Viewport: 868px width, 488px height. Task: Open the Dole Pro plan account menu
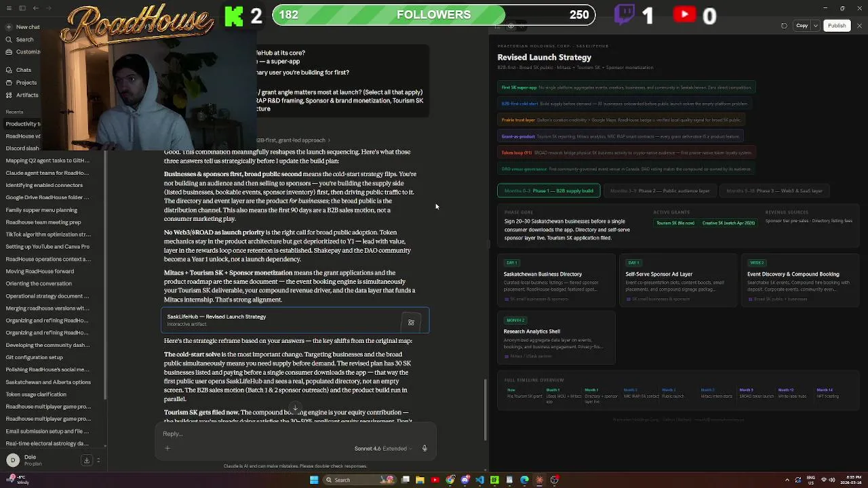(24, 460)
